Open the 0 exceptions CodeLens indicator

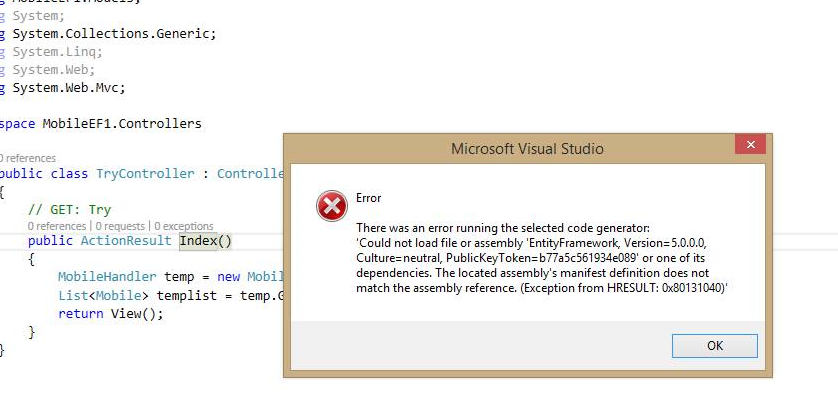(187, 226)
